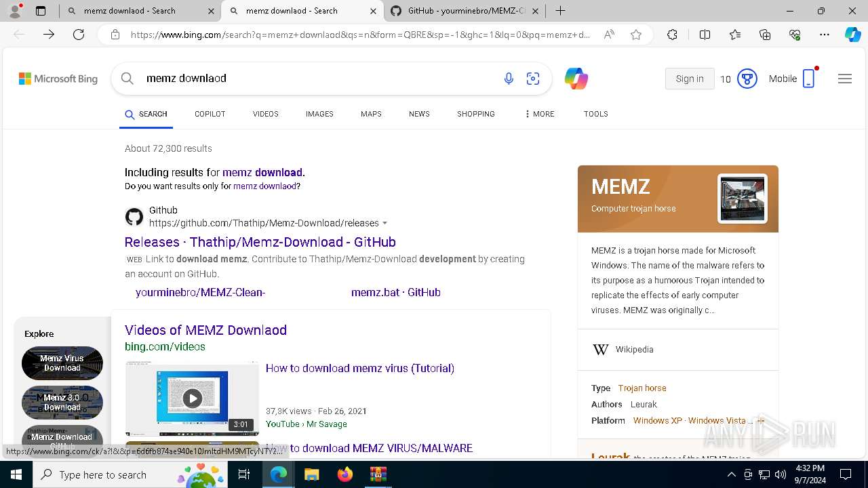Viewport: 868px width, 488px height.
Task: Open How to download memz virus (Tutorial)
Action: [x=360, y=368]
